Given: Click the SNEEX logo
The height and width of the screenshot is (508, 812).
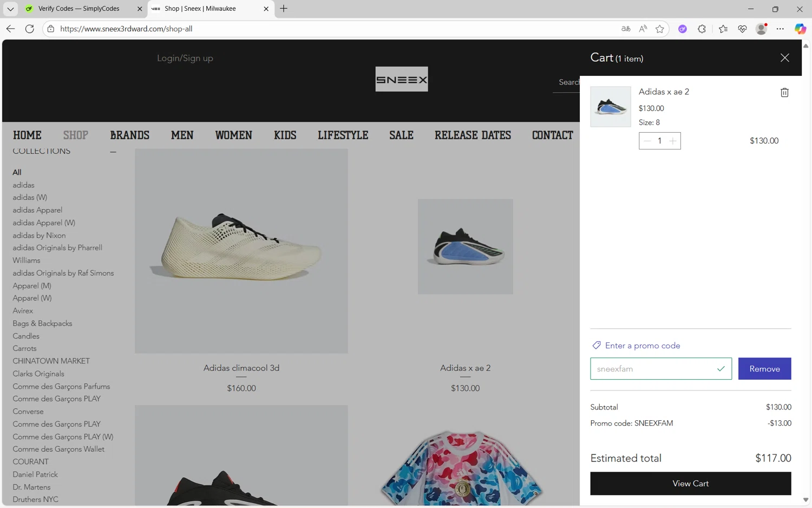Looking at the screenshot, I should coord(402,79).
